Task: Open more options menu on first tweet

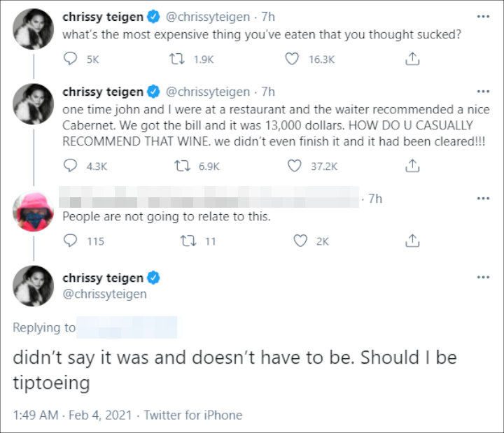Action: coord(483,16)
